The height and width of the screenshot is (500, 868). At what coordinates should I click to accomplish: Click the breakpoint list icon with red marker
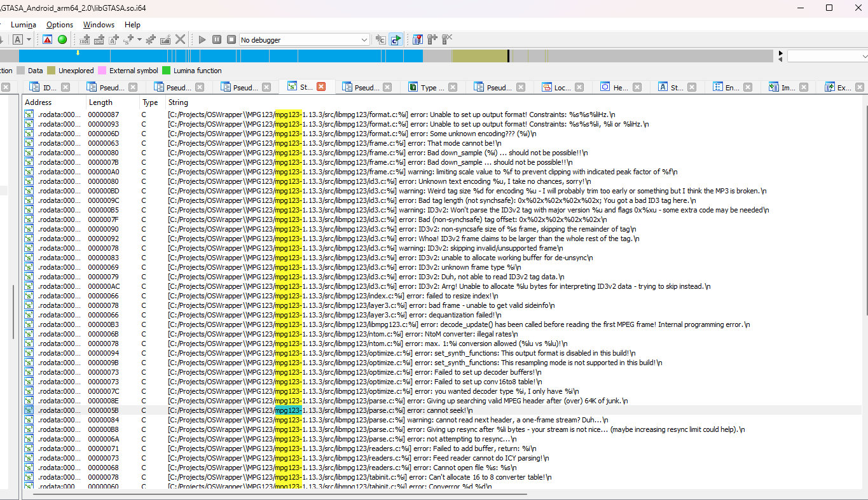pyautogui.click(x=417, y=39)
